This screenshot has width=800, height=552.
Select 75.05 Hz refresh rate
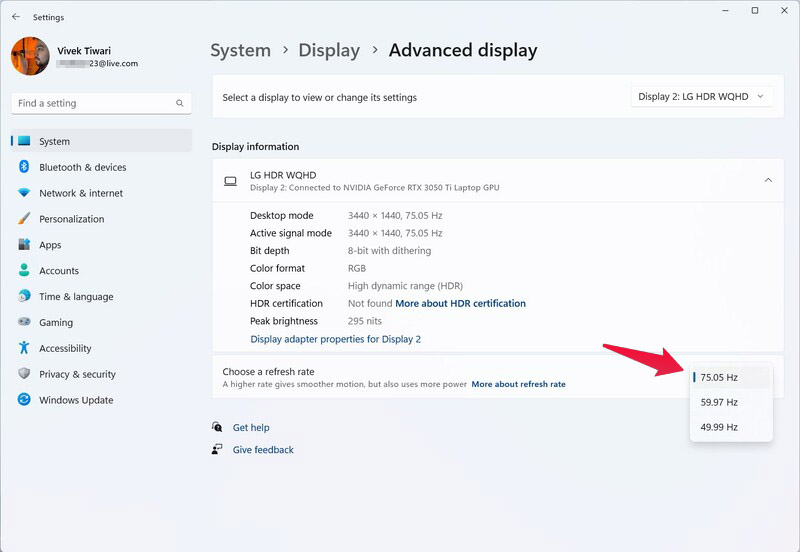(731, 378)
